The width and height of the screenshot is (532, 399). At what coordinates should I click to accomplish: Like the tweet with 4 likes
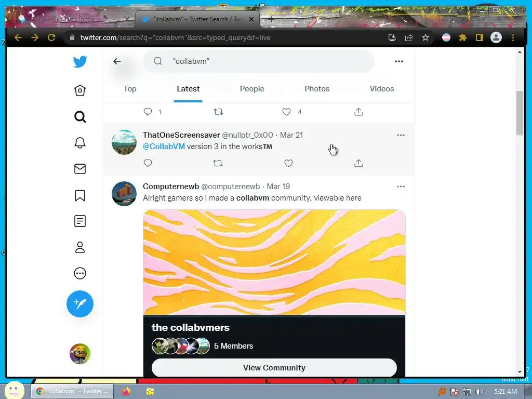[287, 112]
